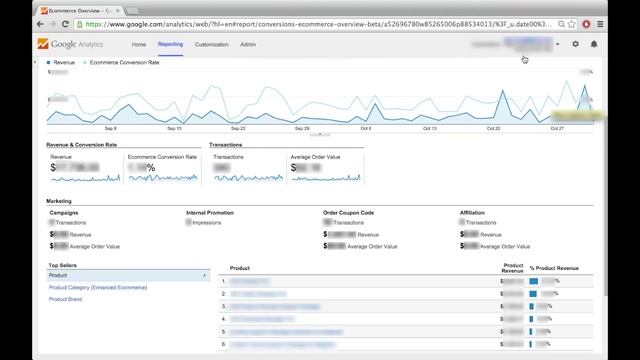Click the Oct 20 revenue peak on chart
Screen dimensions: 640x360
point(503,91)
